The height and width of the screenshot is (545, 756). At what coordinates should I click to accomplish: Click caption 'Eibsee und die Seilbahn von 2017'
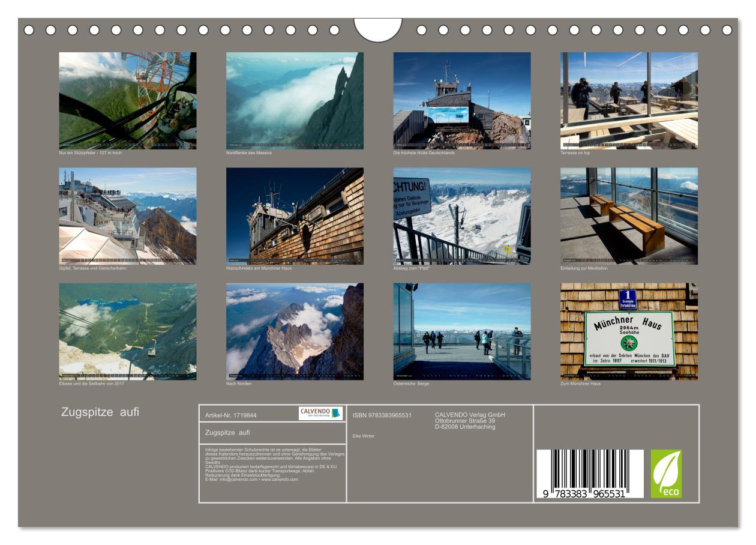[91, 384]
